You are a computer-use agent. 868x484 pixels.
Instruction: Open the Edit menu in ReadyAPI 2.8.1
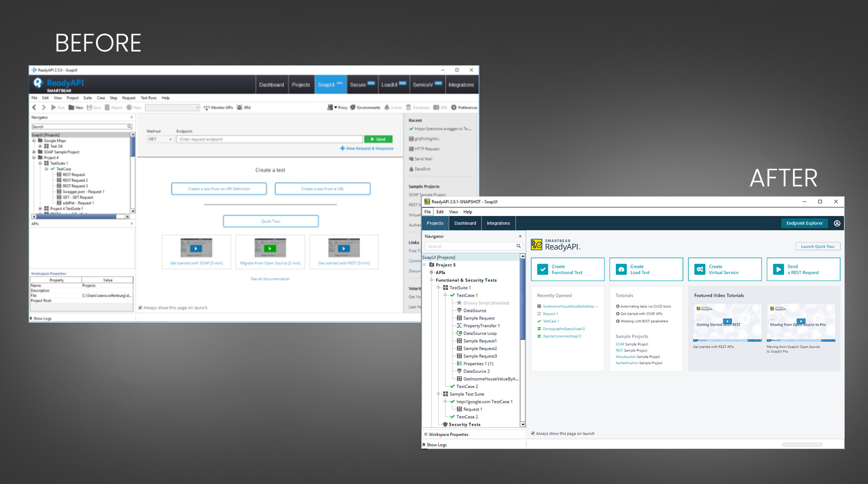point(440,212)
